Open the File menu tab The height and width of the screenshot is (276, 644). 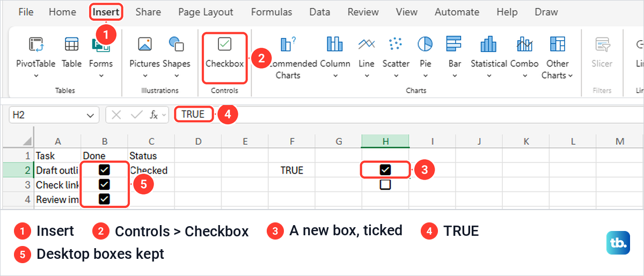(x=26, y=12)
